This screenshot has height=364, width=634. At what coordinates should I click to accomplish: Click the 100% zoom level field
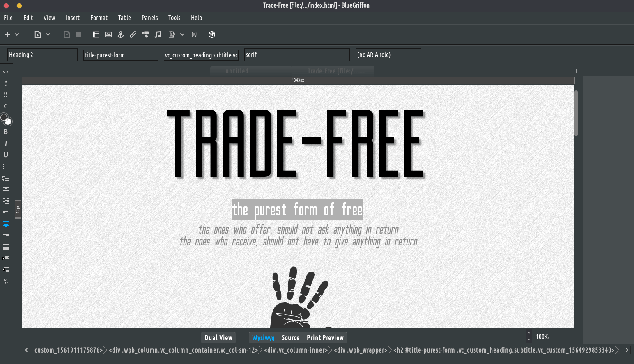pyautogui.click(x=556, y=337)
